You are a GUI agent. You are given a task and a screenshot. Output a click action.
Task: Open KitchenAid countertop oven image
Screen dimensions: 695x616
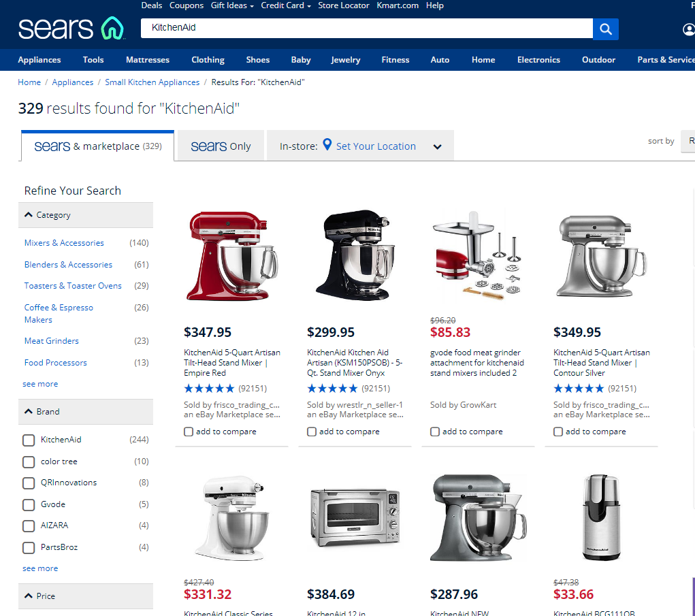tap(355, 517)
